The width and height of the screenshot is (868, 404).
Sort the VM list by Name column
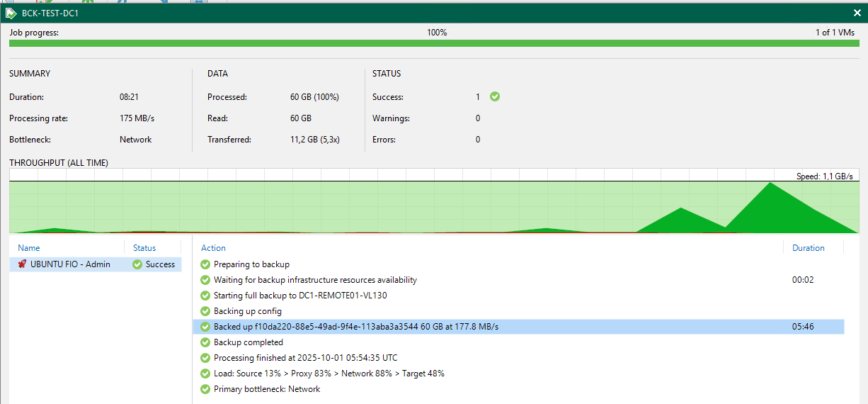coord(29,248)
